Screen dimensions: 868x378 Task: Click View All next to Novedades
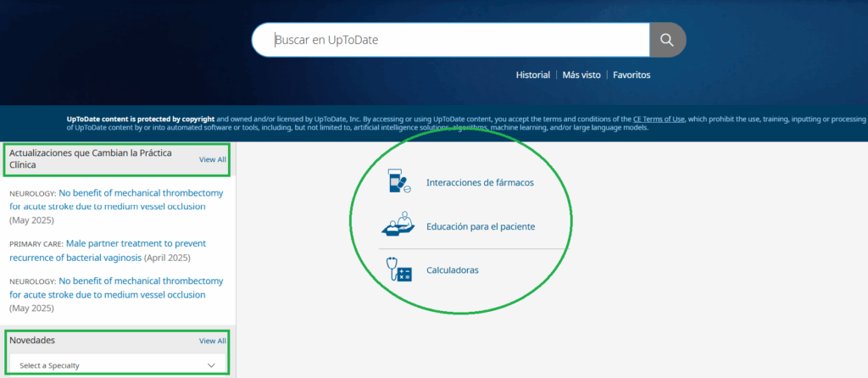pos(213,341)
